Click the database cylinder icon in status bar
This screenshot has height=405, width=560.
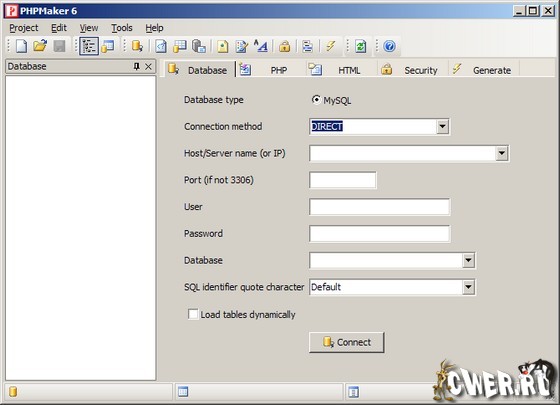[x=13, y=392]
